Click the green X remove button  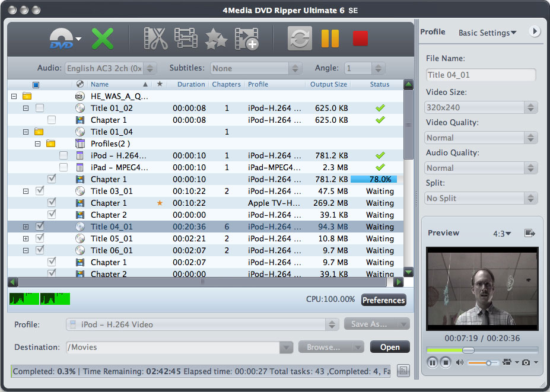tap(103, 39)
